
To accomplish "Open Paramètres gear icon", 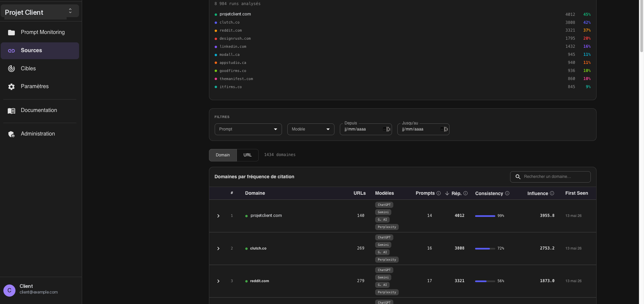I will click(11, 87).
